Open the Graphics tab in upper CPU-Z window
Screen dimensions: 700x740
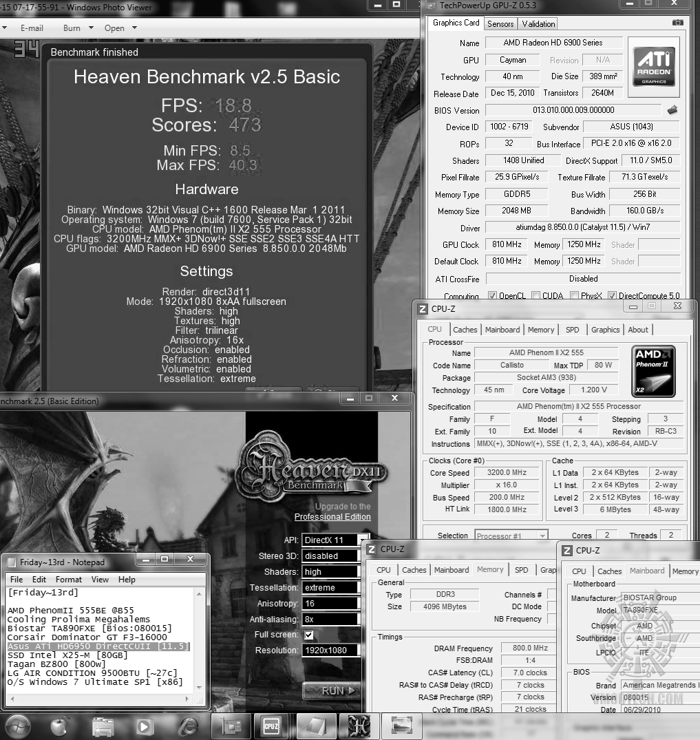coord(605,330)
